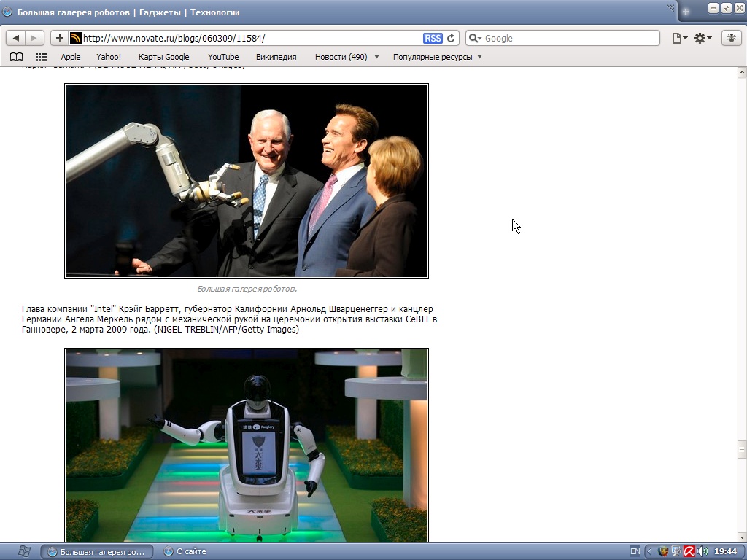
Task: Click the network connection tray icon
Action: pyautogui.click(x=676, y=551)
